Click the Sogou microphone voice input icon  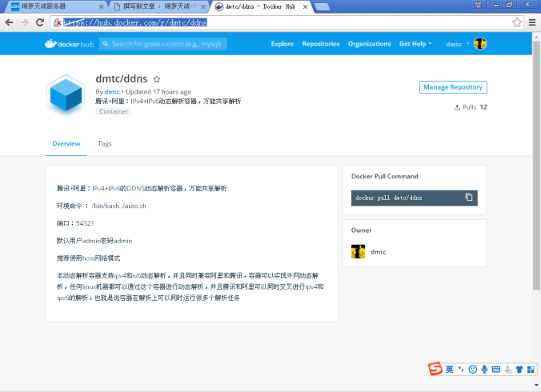pyautogui.click(x=485, y=369)
